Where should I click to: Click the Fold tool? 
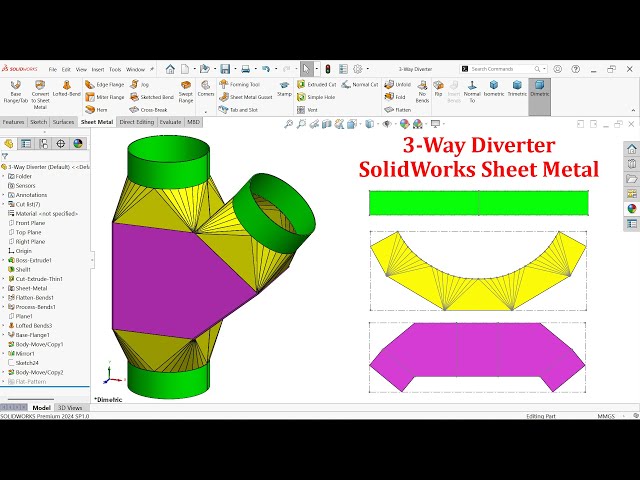tap(395, 97)
